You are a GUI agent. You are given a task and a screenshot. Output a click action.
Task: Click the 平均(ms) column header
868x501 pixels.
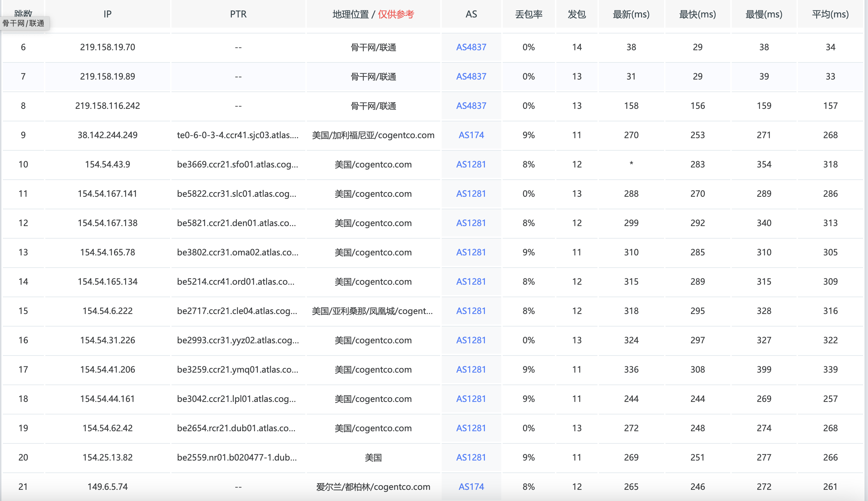[x=830, y=14]
